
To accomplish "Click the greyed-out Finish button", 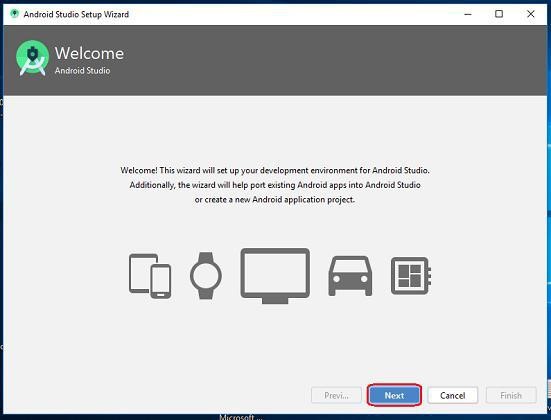I will [x=511, y=395].
